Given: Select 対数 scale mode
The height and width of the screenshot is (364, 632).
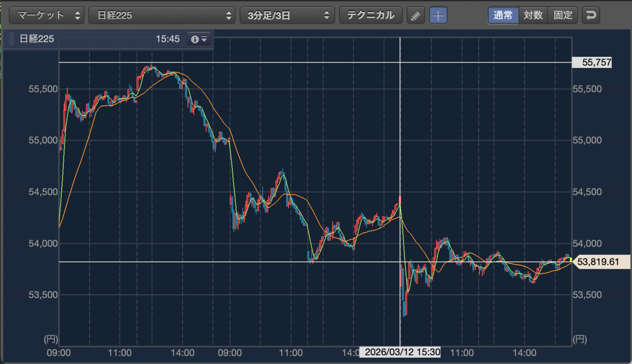Looking at the screenshot, I should [x=533, y=15].
